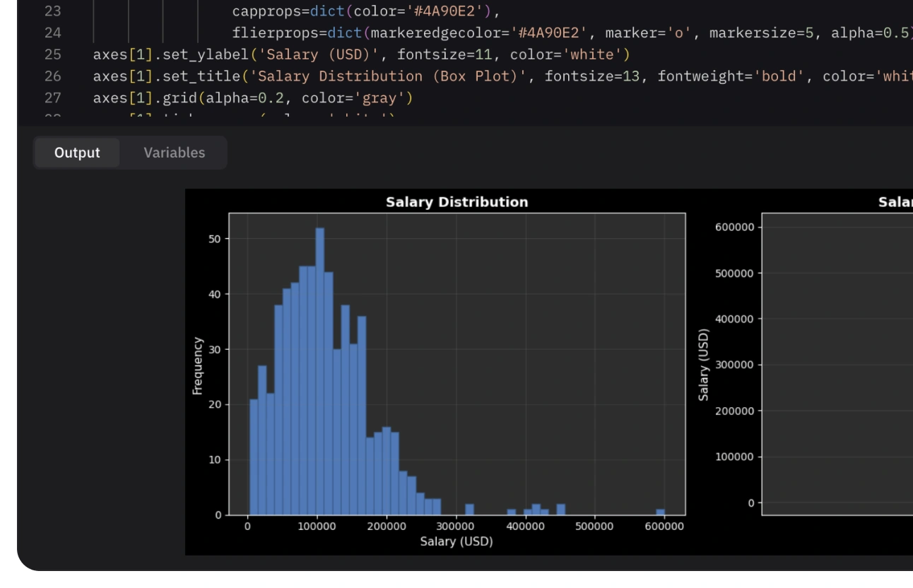Click the Salary Distribution histogram title

[457, 202]
